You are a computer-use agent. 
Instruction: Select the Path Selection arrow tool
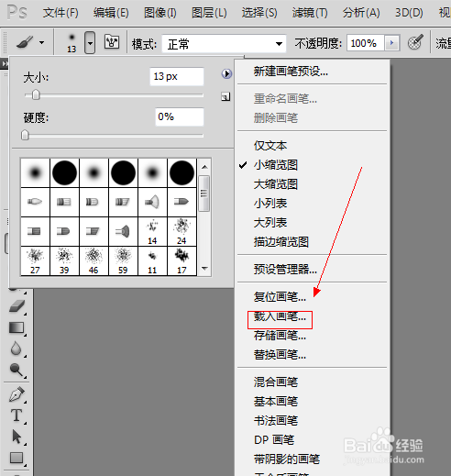16,437
